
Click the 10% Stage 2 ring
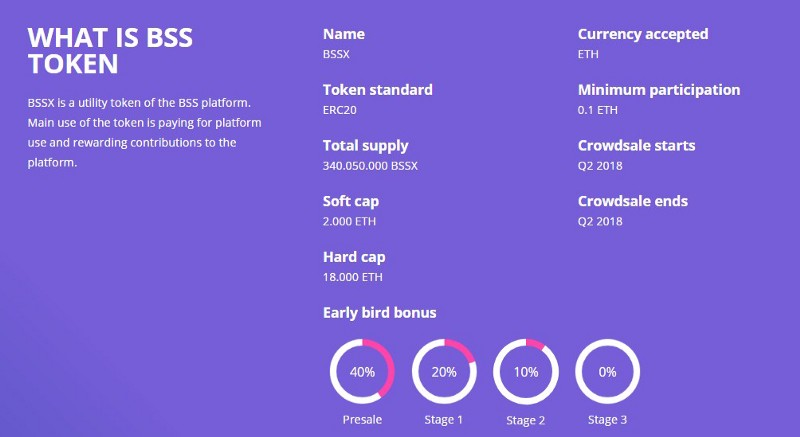point(526,372)
